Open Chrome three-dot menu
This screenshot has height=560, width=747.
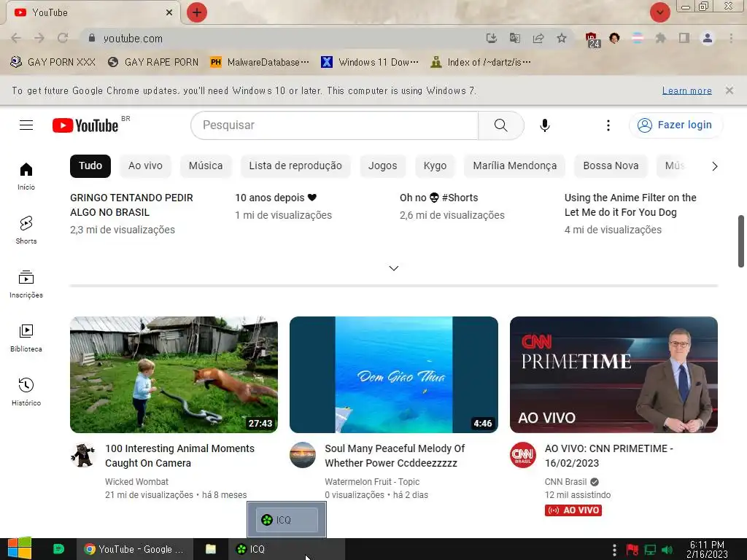click(731, 38)
